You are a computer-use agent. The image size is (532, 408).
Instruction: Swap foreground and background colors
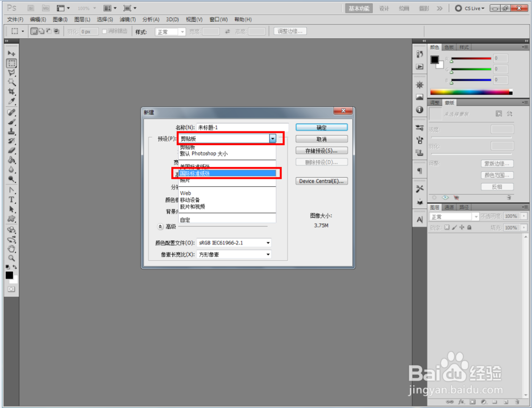(15, 267)
